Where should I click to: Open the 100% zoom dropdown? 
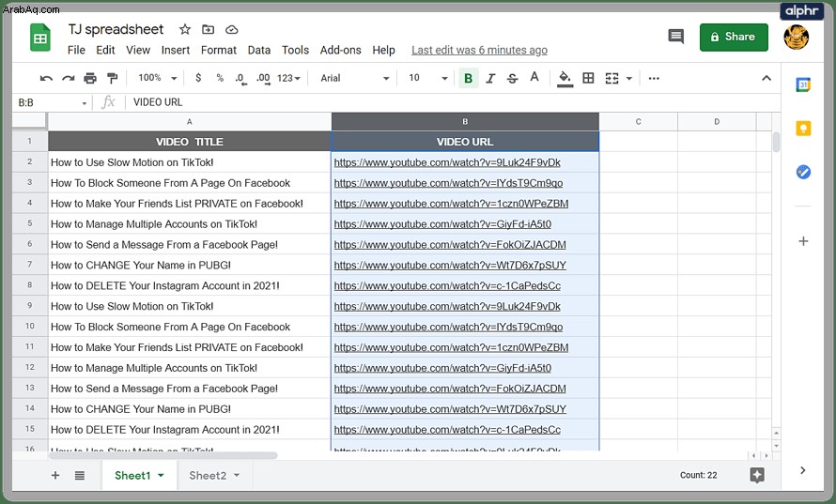pos(157,78)
